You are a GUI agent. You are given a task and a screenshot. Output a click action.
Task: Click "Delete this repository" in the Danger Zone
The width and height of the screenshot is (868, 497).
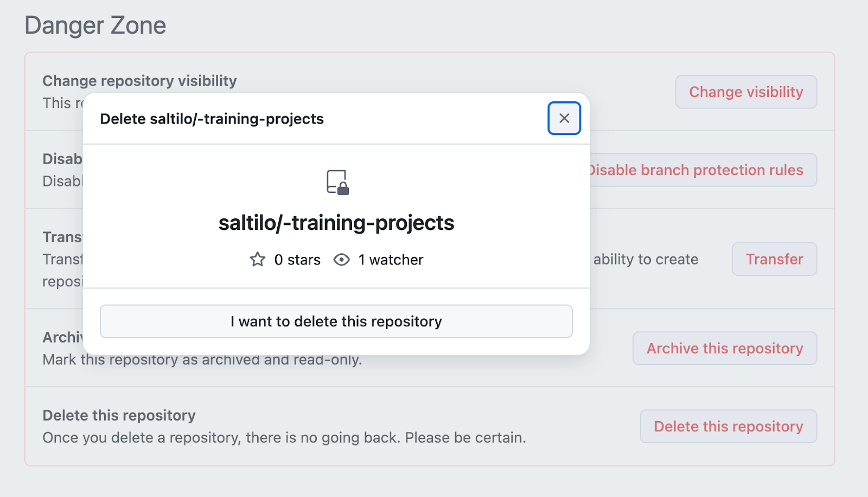pos(728,427)
